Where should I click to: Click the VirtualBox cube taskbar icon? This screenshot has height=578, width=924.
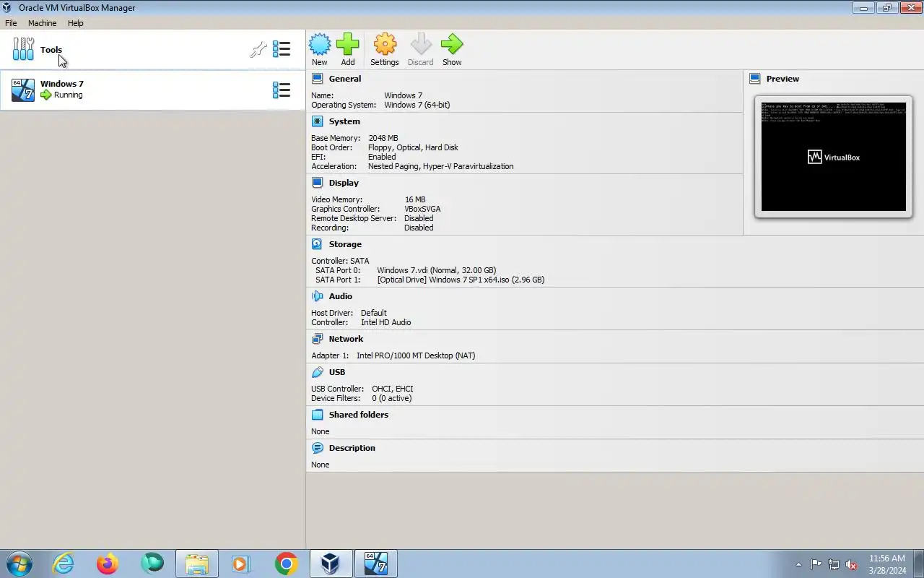[x=331, y=564]
